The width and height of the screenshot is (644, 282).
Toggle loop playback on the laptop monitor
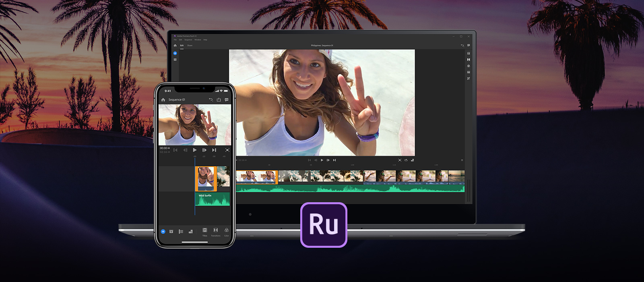(x=406, y=160)
